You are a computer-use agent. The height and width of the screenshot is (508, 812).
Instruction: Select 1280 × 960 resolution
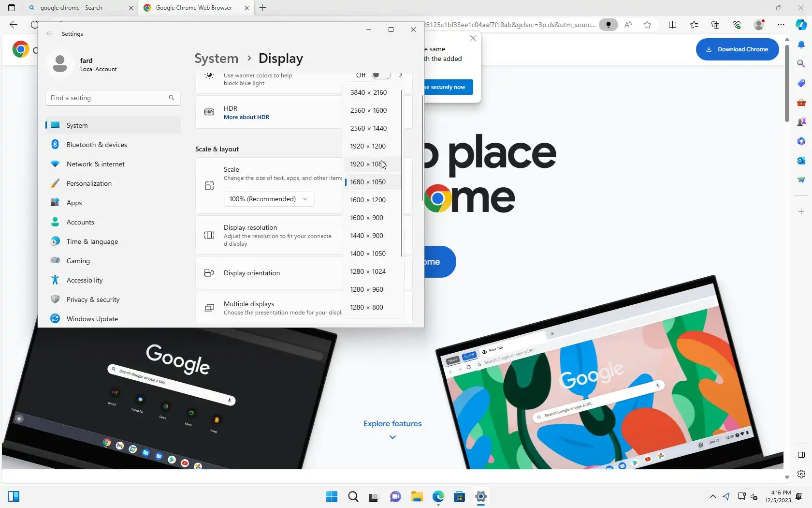(x=372, y=289)
